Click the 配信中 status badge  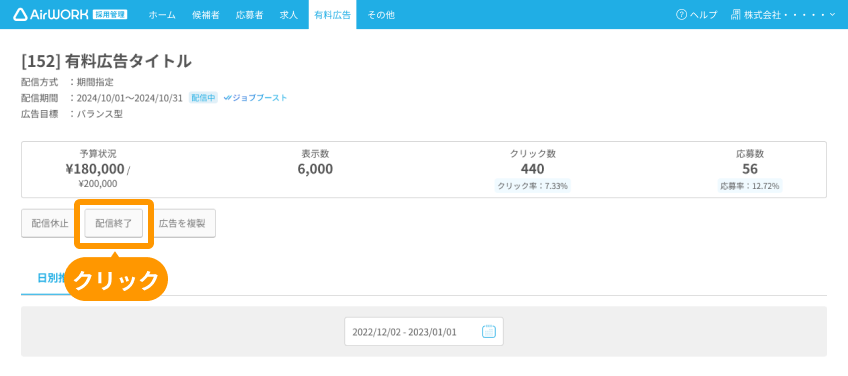[203, 98]
